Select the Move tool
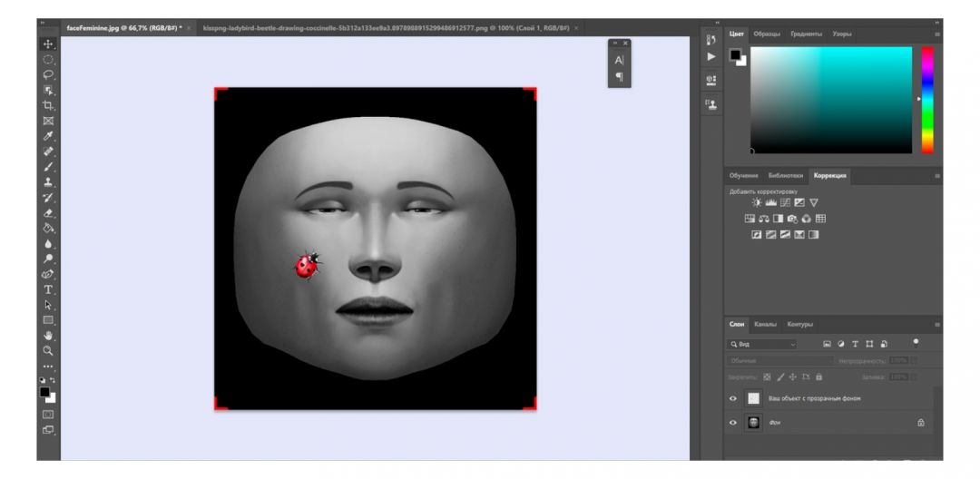 [x=48, y=44]
